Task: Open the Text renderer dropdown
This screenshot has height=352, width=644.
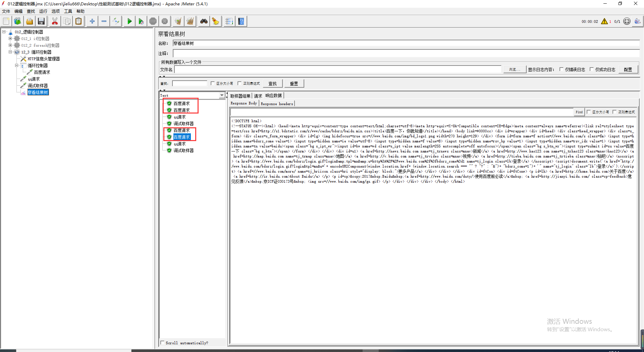Action: click(x=222, y=95)
